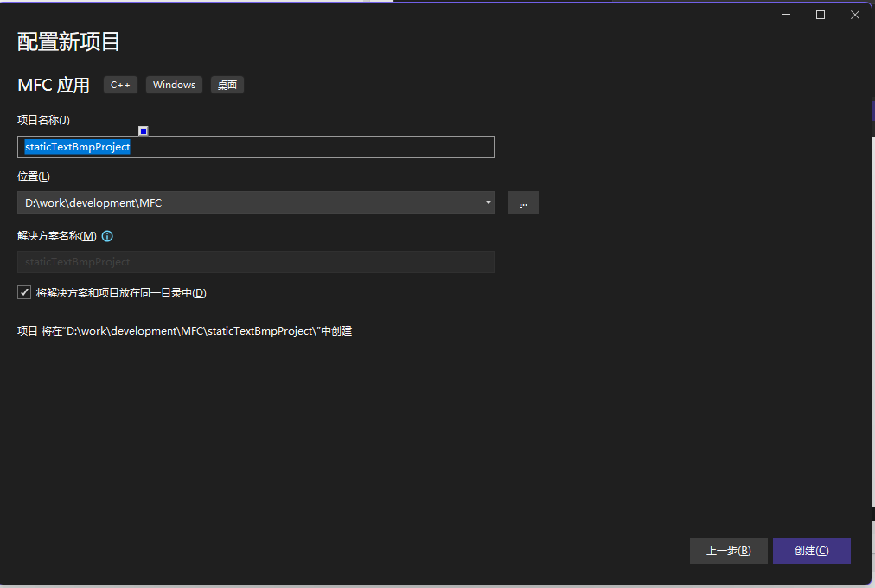Browse for location with the ... button

[x=523, y=203]
